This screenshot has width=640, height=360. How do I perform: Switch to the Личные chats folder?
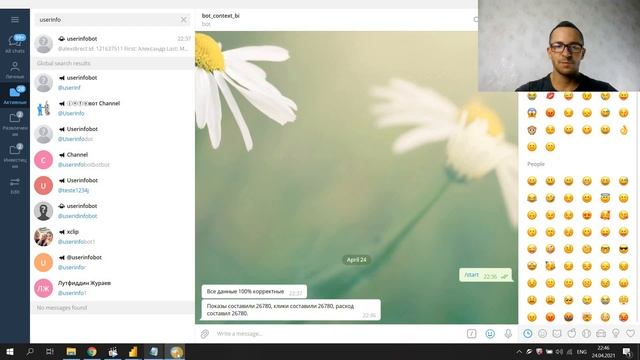coord(15,70)
